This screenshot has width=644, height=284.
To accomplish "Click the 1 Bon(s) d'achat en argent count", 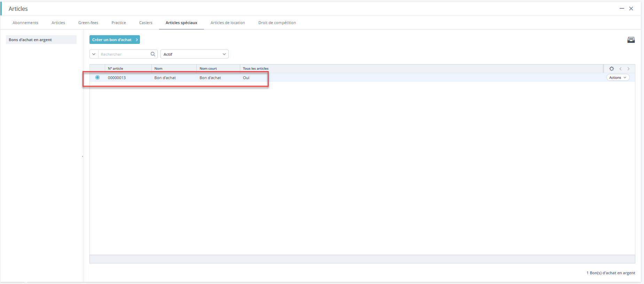I will point(611,273).
